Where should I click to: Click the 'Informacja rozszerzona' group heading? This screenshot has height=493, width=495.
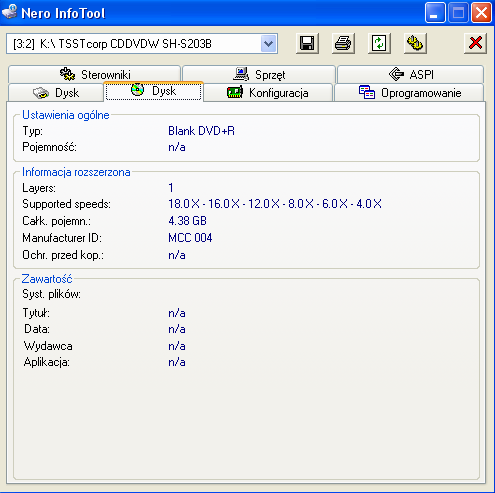tap(76, 172)
